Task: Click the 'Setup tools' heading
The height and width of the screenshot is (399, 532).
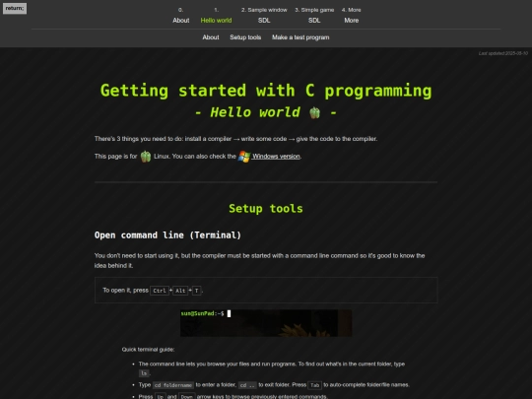Action: (x=266, y=209)
